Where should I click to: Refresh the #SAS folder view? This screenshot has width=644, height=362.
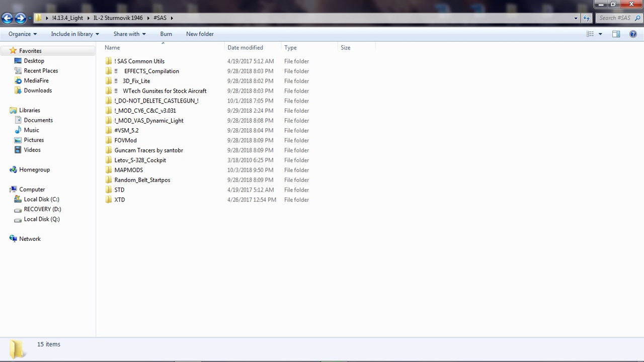pyautogui.click(x=586, y=18)
